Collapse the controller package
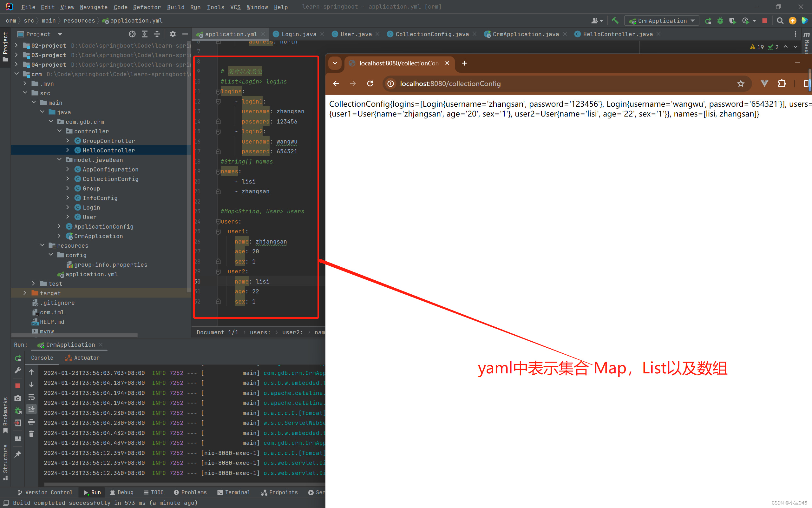Image resolution: width=812 pixels, height=508 pixels. 59,131
